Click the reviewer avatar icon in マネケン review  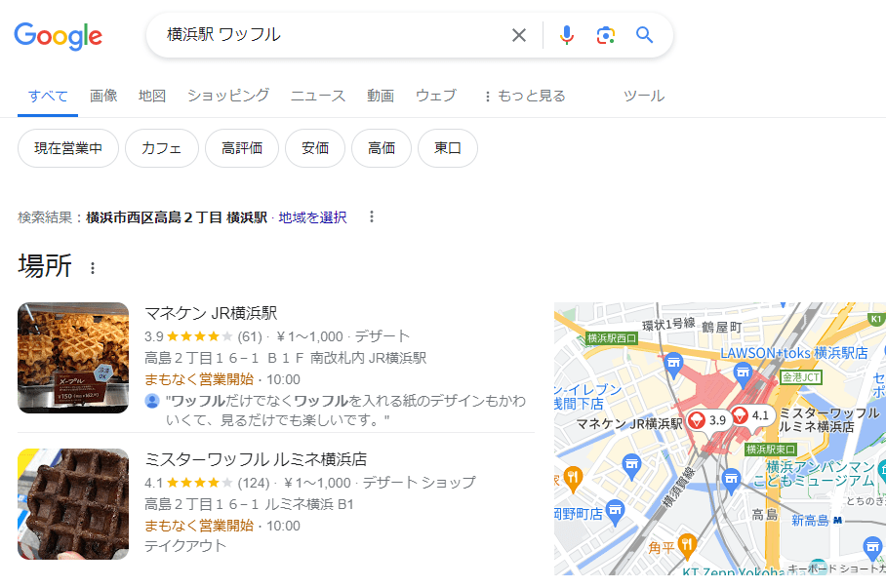[x=152, y=401]
